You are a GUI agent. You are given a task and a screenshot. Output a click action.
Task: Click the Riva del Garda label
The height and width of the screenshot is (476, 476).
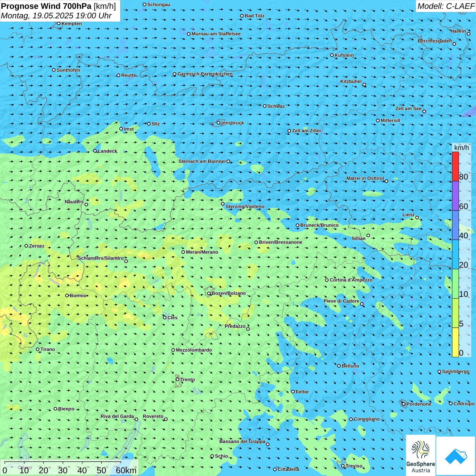117,416
